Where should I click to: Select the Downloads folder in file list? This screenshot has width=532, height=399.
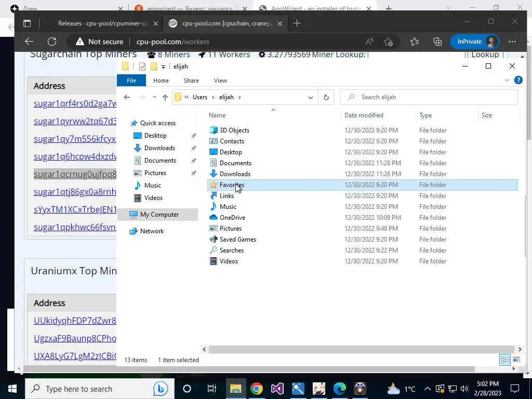(235, 174)
